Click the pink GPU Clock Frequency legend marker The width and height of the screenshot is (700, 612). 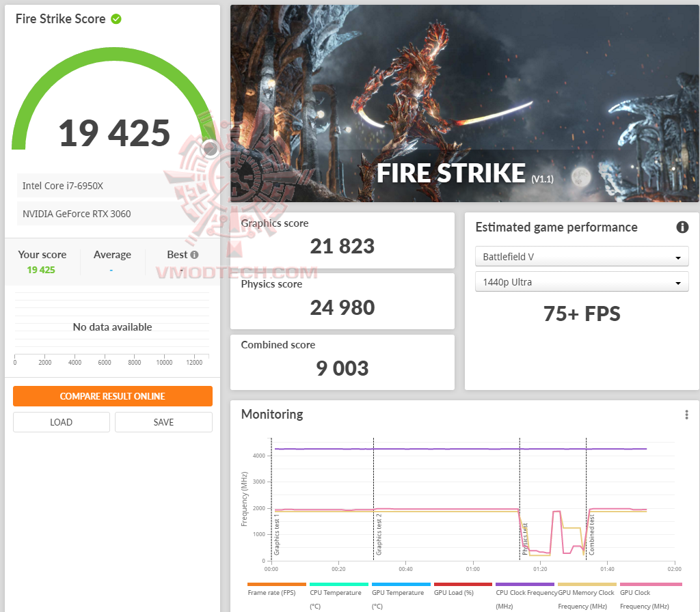pos(650,585)
